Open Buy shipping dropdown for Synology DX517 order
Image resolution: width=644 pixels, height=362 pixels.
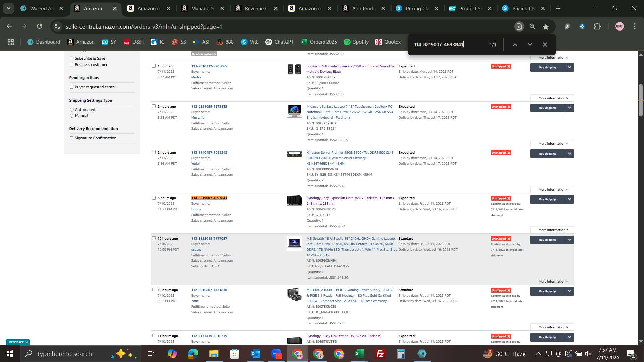(570, 199)
